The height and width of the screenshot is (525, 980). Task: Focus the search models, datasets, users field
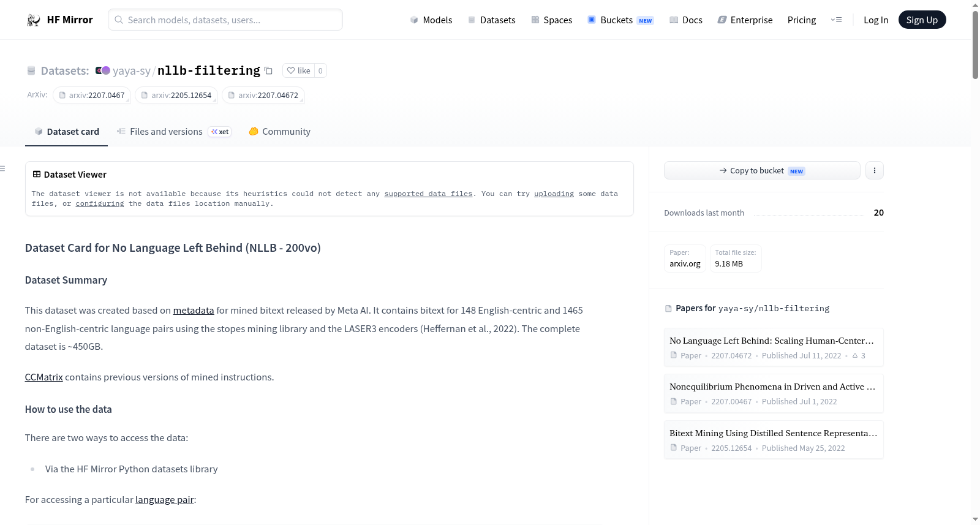point(225,20)
